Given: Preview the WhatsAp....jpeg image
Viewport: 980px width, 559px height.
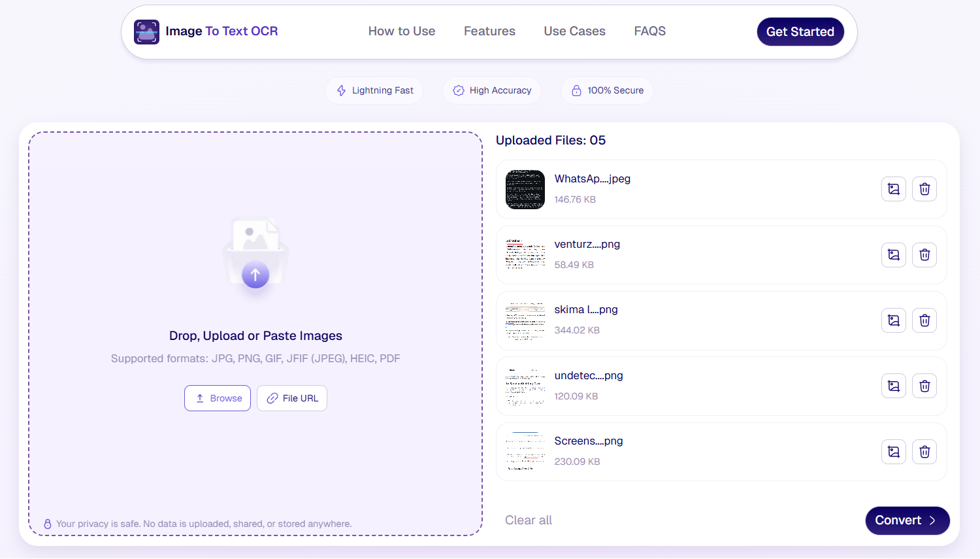Looking at the screenshot, I should point(894,189).
